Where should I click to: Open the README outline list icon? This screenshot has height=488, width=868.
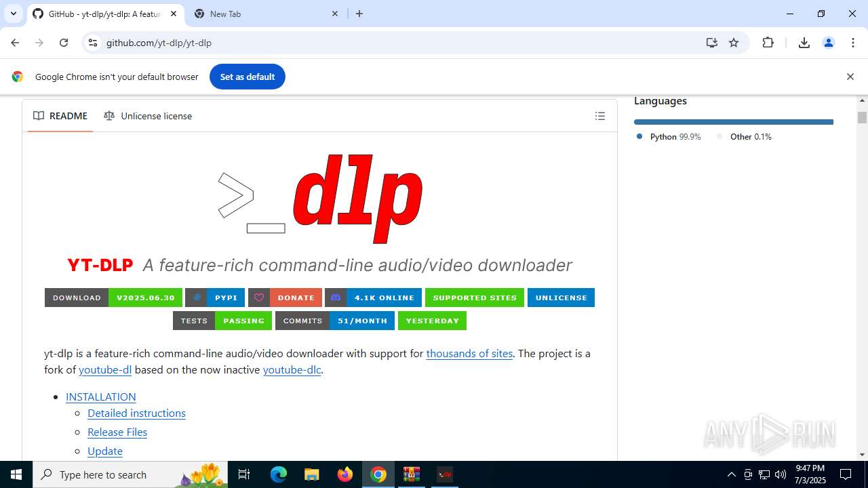600,116
